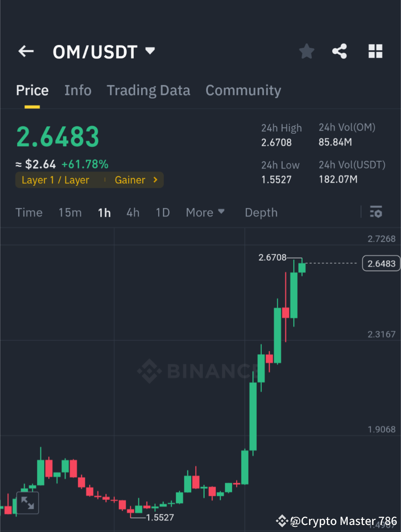Select the 15m timeframe
The width and height of the screenshot is (401, 532).
(70, 212)
